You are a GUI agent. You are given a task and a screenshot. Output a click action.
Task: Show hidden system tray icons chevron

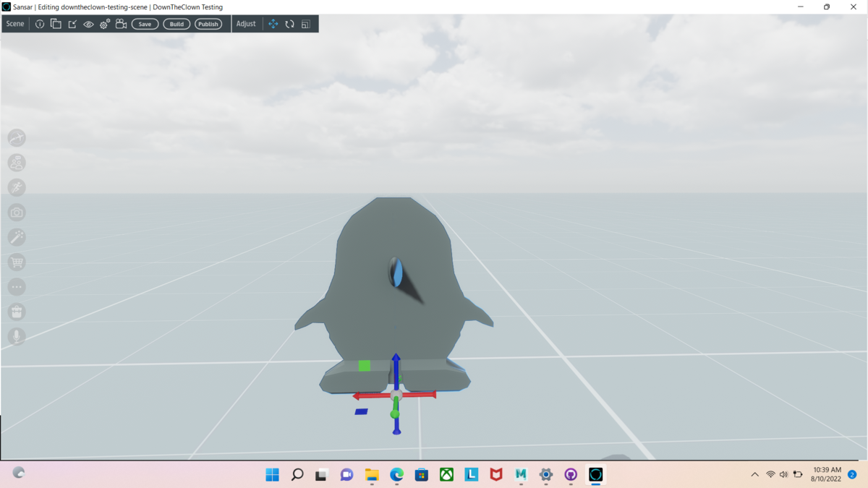click(754, 475)
